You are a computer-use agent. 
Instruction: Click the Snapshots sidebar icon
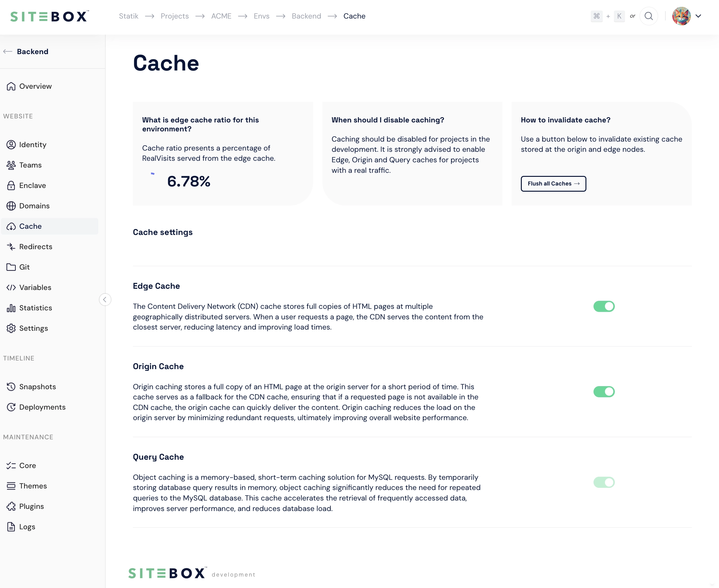coord(11,387)
